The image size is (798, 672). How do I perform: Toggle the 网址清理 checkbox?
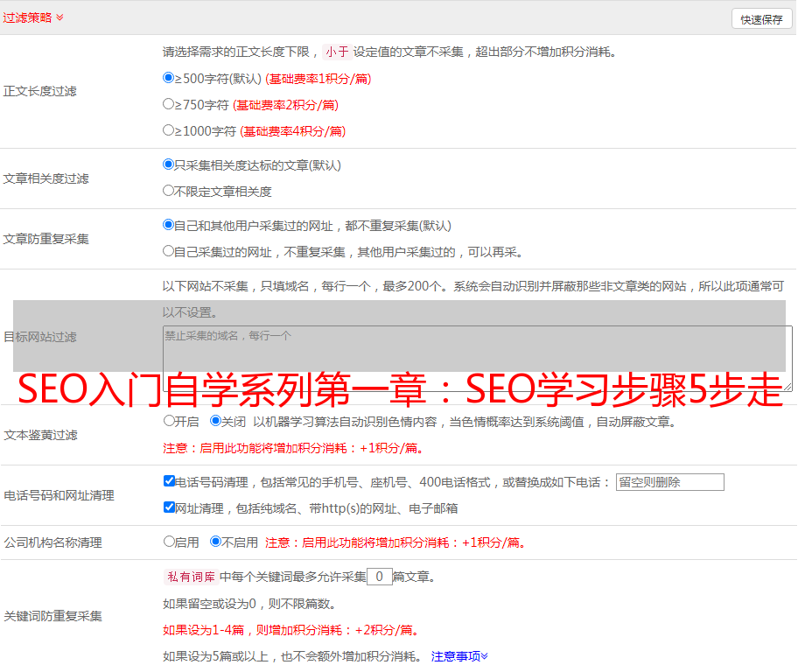pos(169,507)
